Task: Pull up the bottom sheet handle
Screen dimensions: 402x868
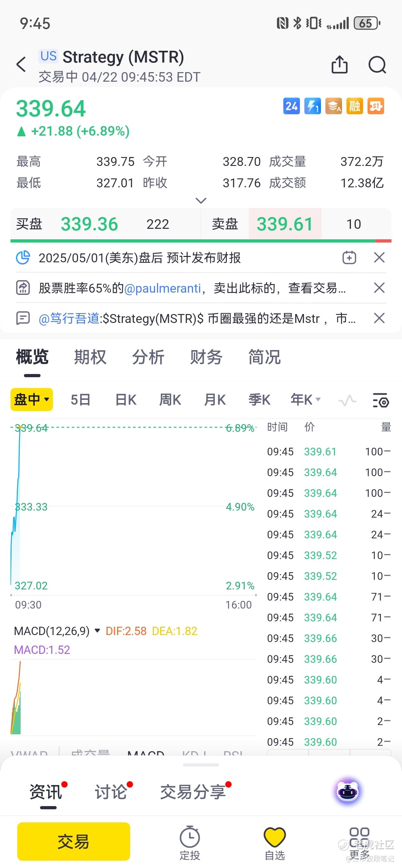Action: [201, 765]
